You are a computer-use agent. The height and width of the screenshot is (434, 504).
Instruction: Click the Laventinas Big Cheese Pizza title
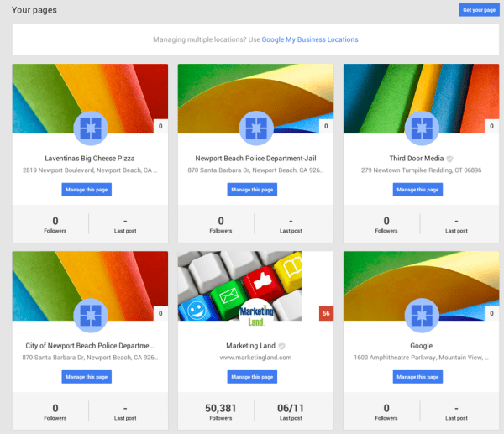click(90, 159)
